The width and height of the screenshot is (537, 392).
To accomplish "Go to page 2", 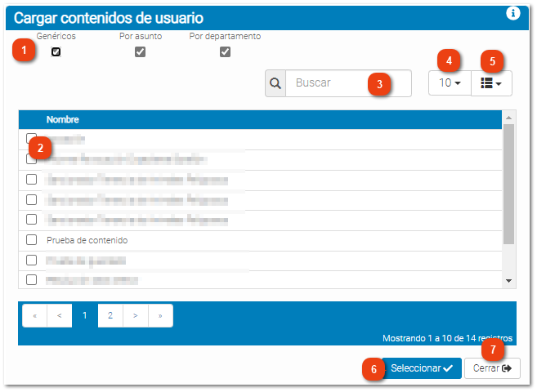I will point(110,315).
